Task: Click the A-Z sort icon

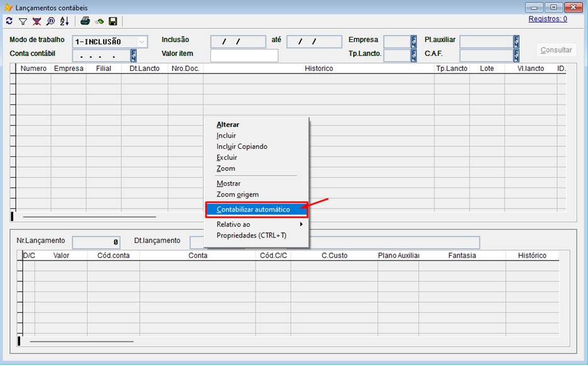Action: [x=64, y=21]
